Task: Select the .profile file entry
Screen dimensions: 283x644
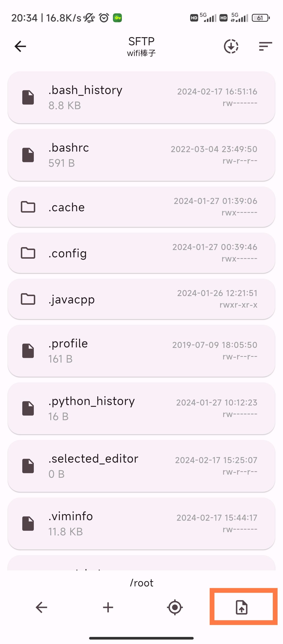Action: [141, 351]
